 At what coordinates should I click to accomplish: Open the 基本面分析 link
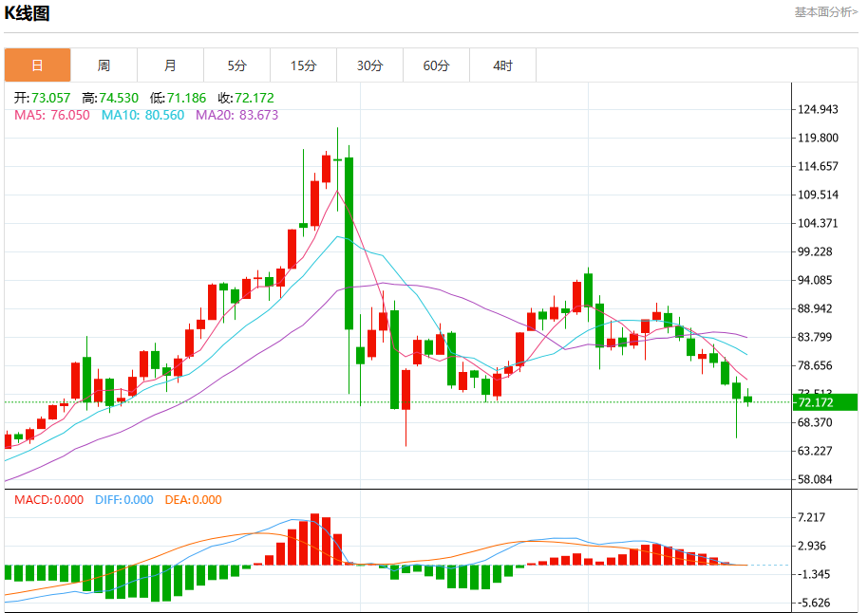pyautogui.click(x=826, y=12)
